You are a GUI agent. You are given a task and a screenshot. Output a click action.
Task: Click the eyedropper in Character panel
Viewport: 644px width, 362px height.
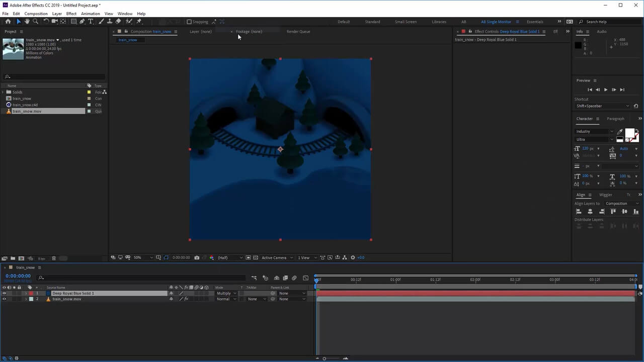click(x=620, y=132)
